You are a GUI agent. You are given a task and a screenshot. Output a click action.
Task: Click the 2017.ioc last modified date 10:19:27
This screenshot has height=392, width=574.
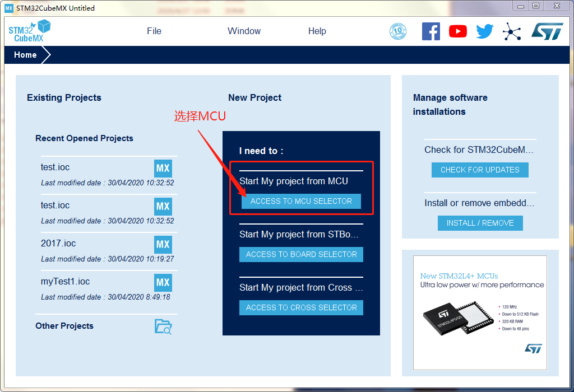click(107, 259)
